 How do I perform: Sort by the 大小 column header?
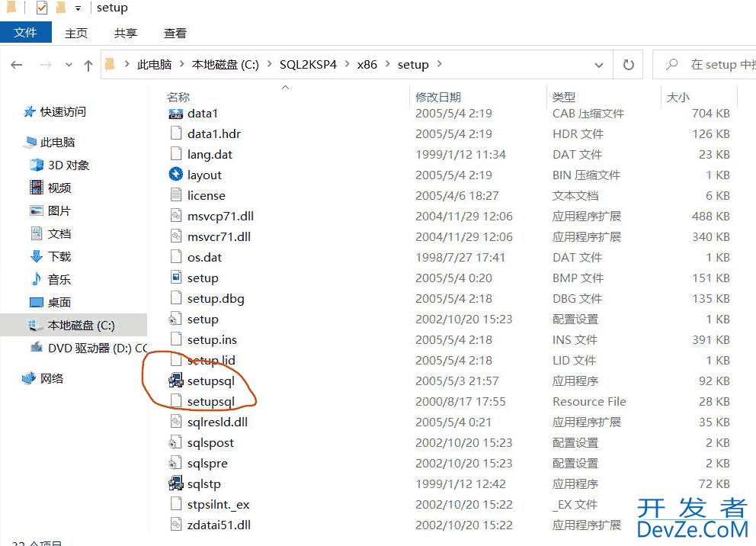coord(678,97)
